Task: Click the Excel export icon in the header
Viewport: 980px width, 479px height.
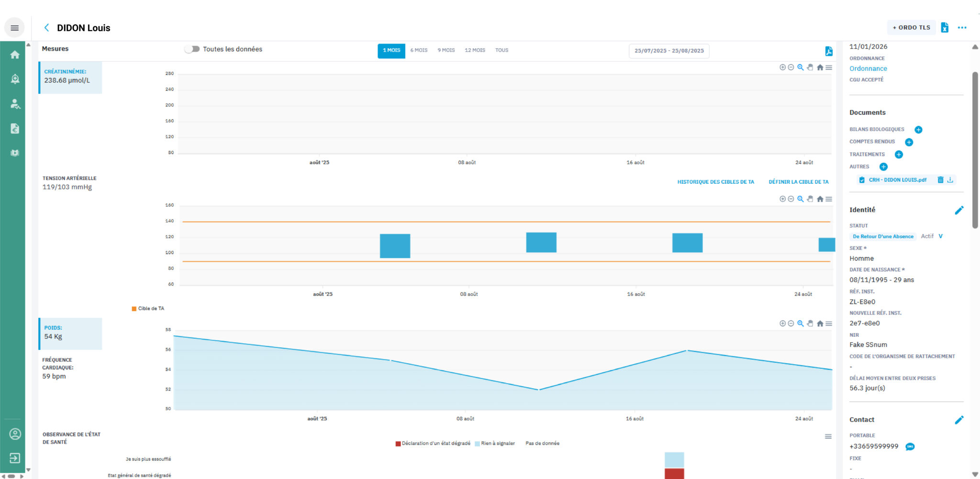Action: pos(945,28)
